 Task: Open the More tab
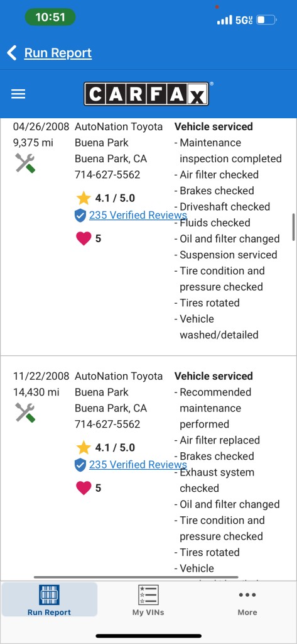coord(247,600)
